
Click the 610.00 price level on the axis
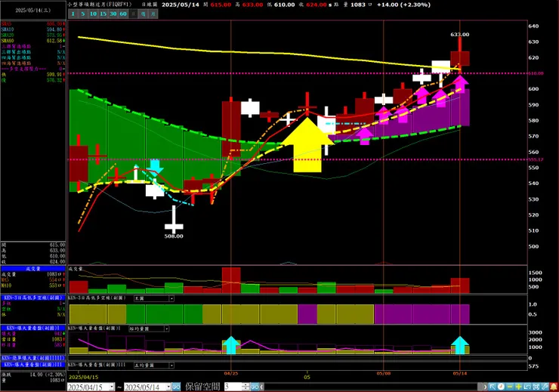536,73
